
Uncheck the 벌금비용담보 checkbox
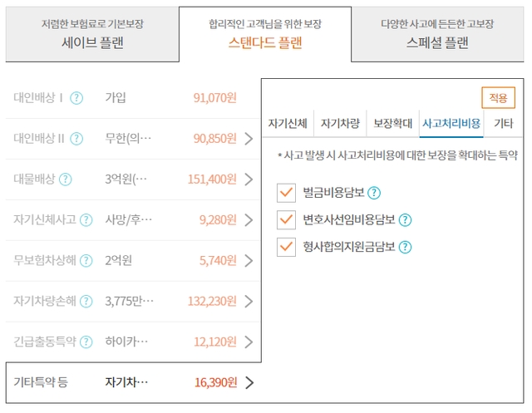tap(287, 193)
